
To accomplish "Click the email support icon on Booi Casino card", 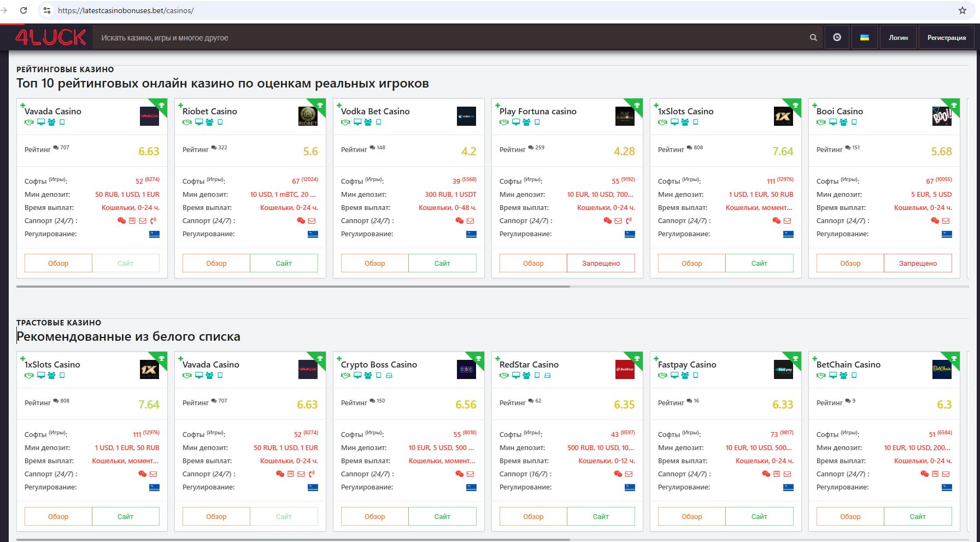I will 946,221.
